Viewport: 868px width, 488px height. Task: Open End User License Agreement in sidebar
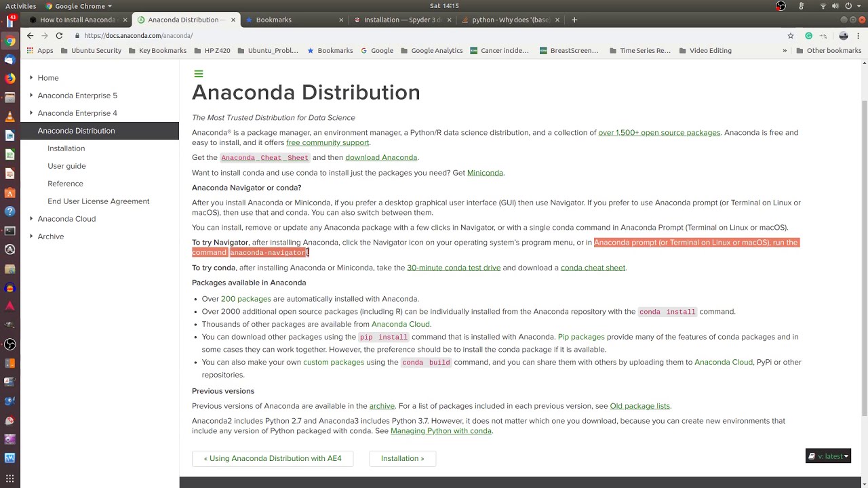click(98, 201)
